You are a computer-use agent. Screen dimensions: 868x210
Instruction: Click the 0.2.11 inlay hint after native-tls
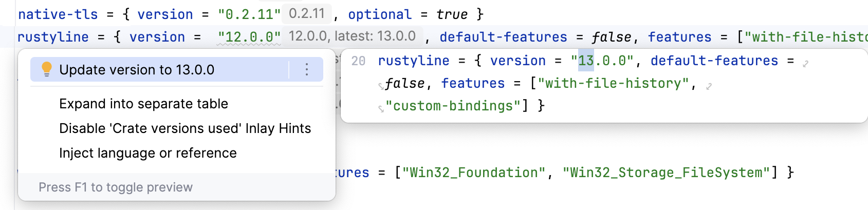point(307,13)
